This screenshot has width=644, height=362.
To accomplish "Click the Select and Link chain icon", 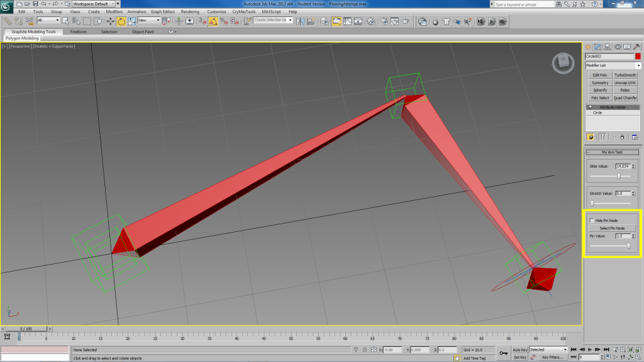I will click(x=8, y=21).
